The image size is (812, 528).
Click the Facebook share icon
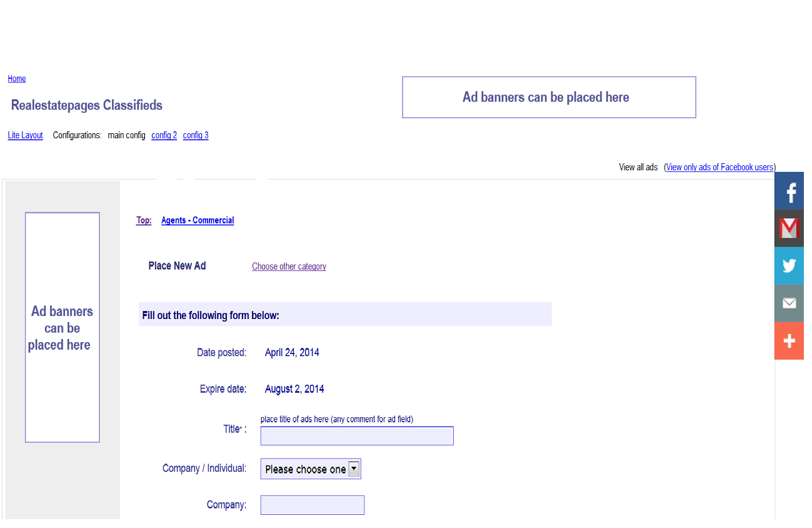click(789, 191)
